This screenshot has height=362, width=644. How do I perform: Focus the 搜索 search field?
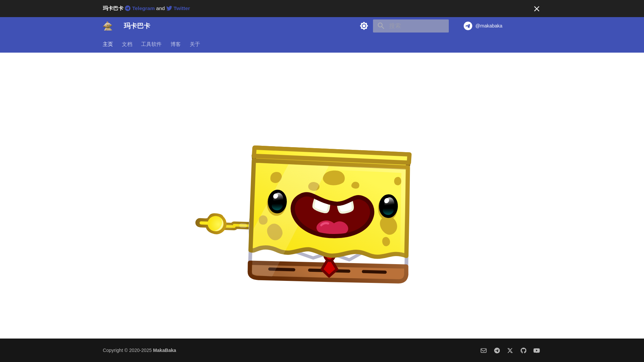pos(411,26)
